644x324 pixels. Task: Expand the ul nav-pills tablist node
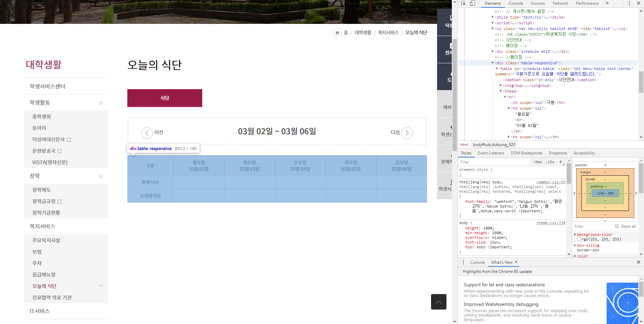492,29
